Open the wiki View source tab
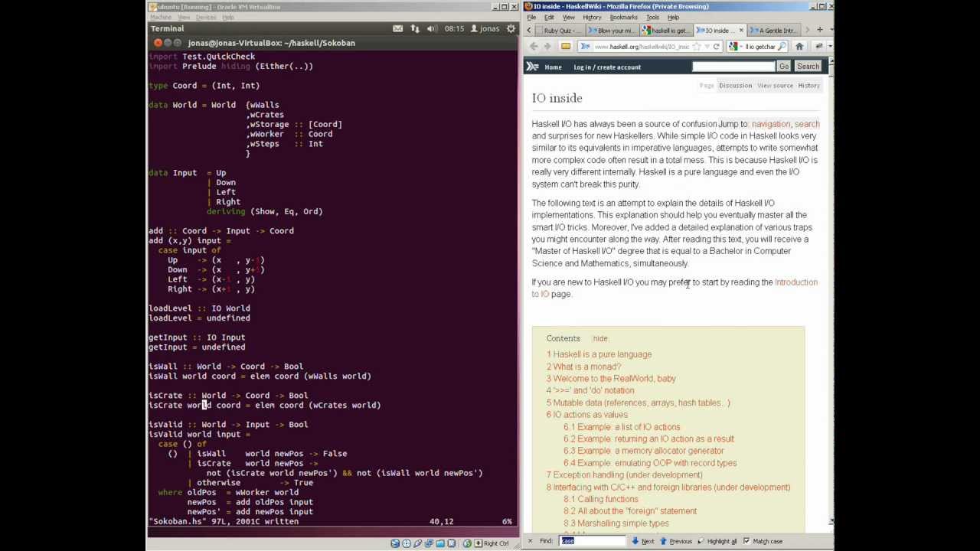The image size is (980, 551). pyautogui.click(x=775, y=86)
